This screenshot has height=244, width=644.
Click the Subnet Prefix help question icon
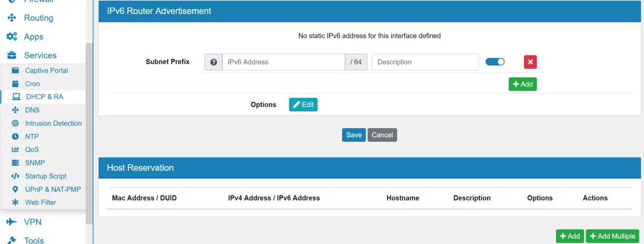tap(214, 62)
